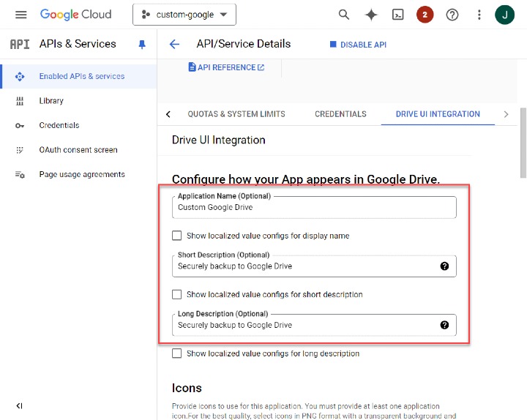Toggle localized value configs for long description

point(176,353)
